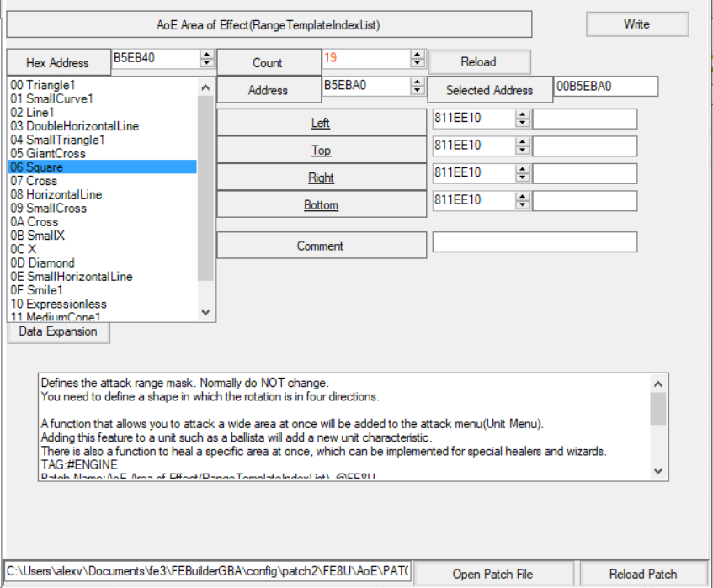Screen dimensions: 713x588
Task: Select 08 HorizontalLine list entry
Action: pos(103,194)
